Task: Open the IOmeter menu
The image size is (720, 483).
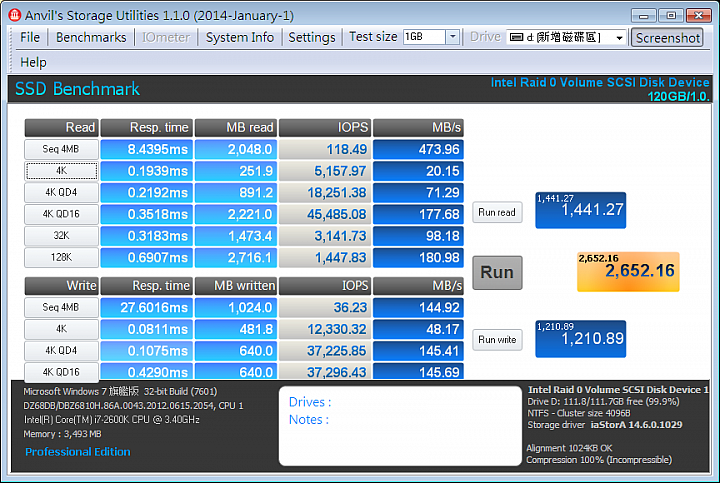Action: pyautogui.click(x=166, y=37)
